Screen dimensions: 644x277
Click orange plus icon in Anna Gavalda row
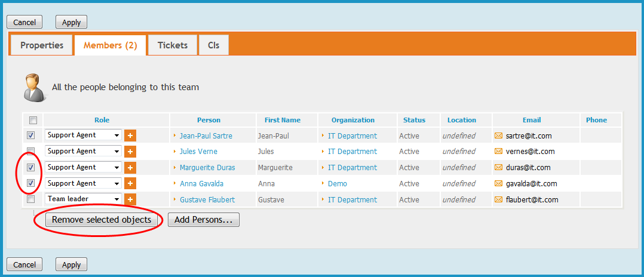pos(130,184)
